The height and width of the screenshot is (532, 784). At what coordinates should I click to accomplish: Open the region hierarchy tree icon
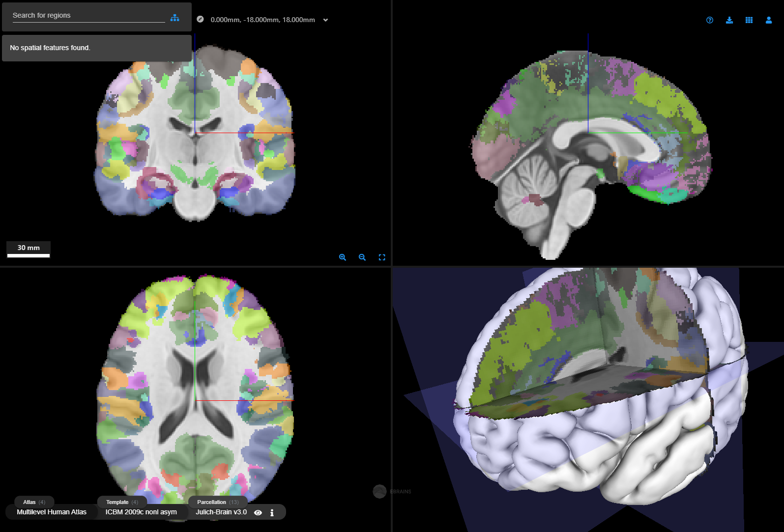coord(175,18)
